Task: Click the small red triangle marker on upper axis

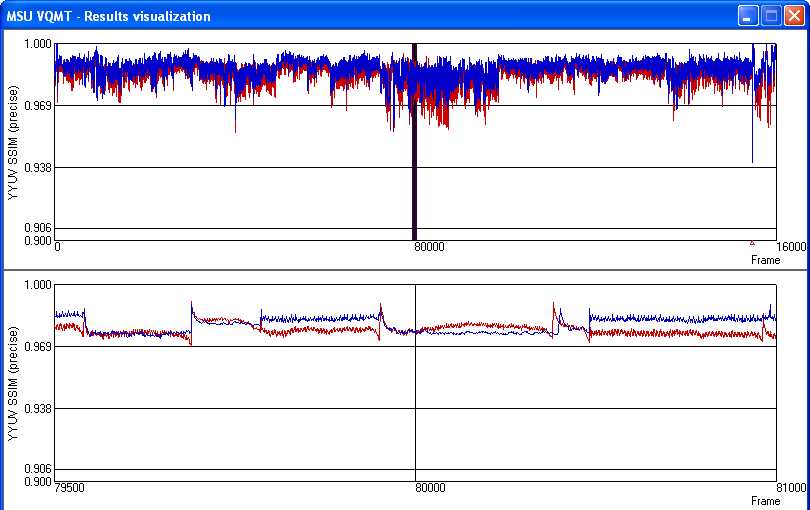Action: [752, 243]
